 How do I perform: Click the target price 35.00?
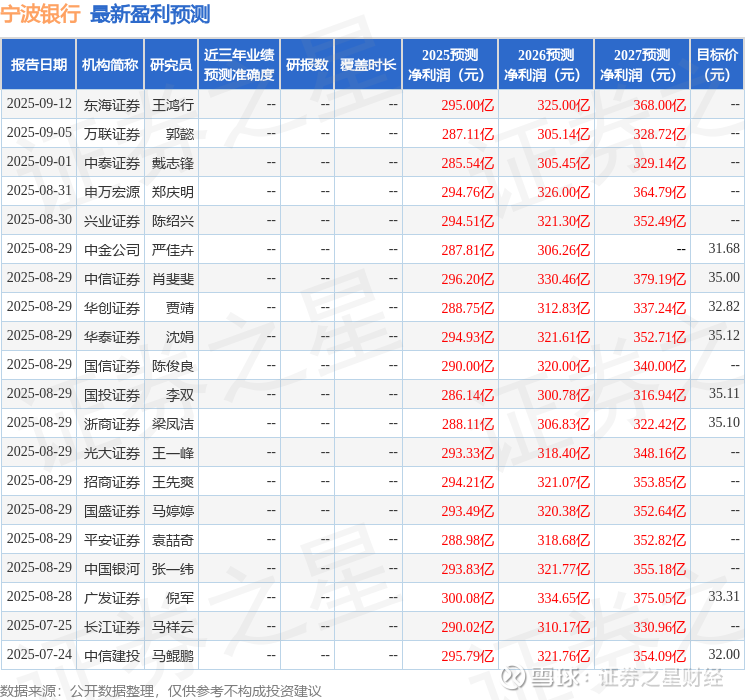pyautogui.click(x=724, y=277)
